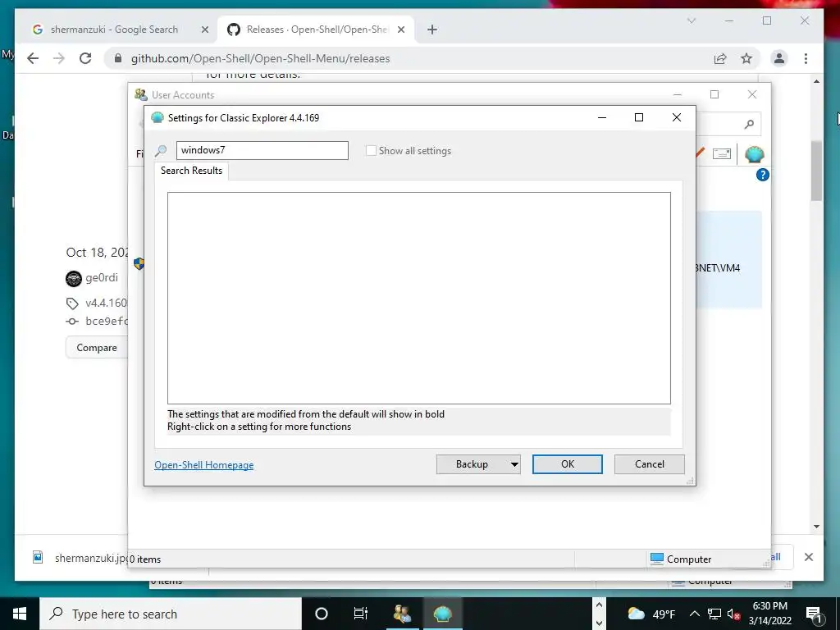Open Chrome three-dot menu
The width and height of the screenshot is (840, 630).
(806, 58)
